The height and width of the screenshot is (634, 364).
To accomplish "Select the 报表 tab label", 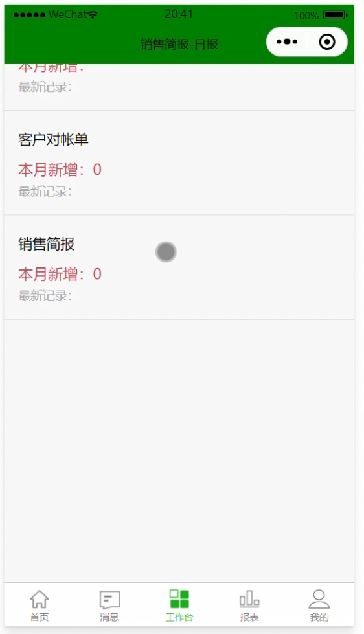I will click(249, 617).
